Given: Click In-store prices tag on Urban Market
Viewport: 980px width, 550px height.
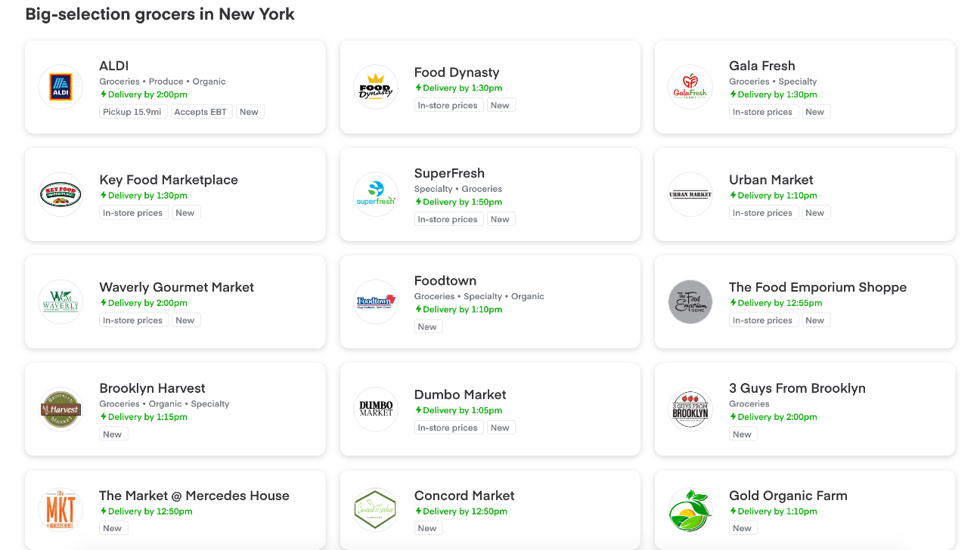Looking at the screenshot, I should [x=762, y=213].
